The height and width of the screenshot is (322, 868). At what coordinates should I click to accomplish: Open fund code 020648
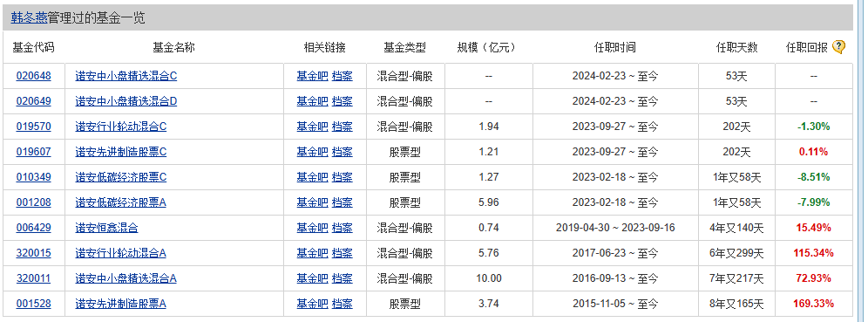point(33,76)
